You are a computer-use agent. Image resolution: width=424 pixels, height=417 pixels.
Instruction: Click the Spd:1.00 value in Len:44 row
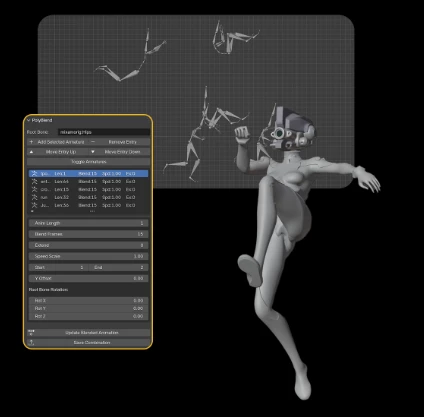click(111, 182)
